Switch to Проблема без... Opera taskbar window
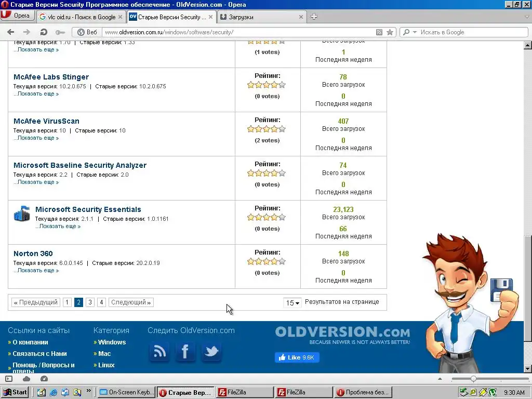 (x=363, y=392)
